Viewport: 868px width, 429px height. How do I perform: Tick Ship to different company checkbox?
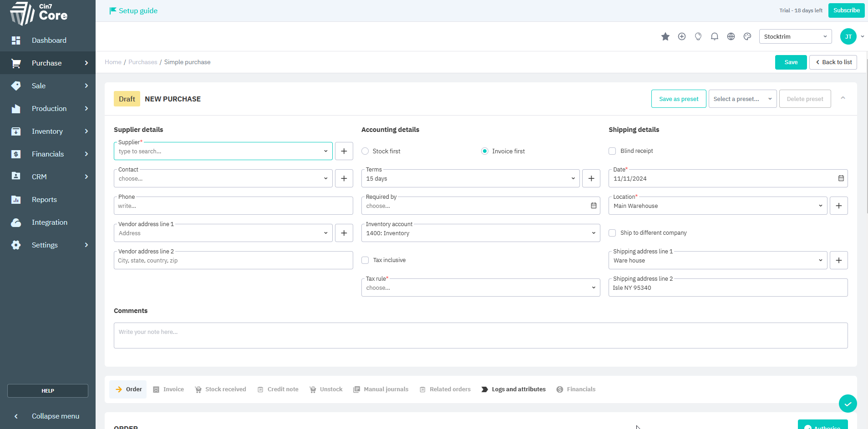(x=612, y=233)
